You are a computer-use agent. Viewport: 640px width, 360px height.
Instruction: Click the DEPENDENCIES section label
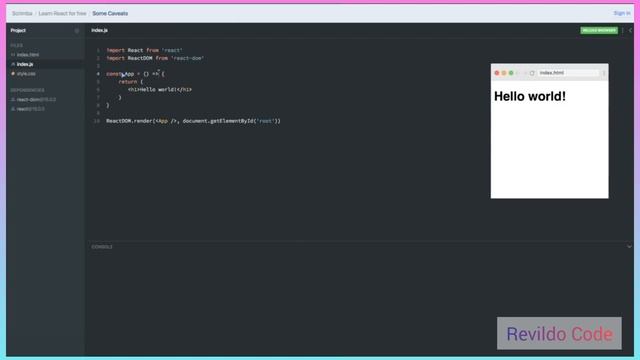pos(27,90)
